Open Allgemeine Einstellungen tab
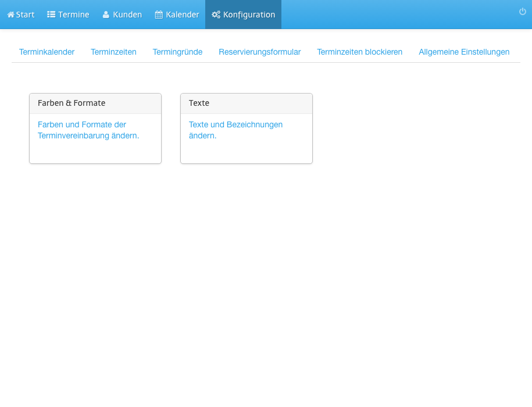 click(x=464, y=52)
